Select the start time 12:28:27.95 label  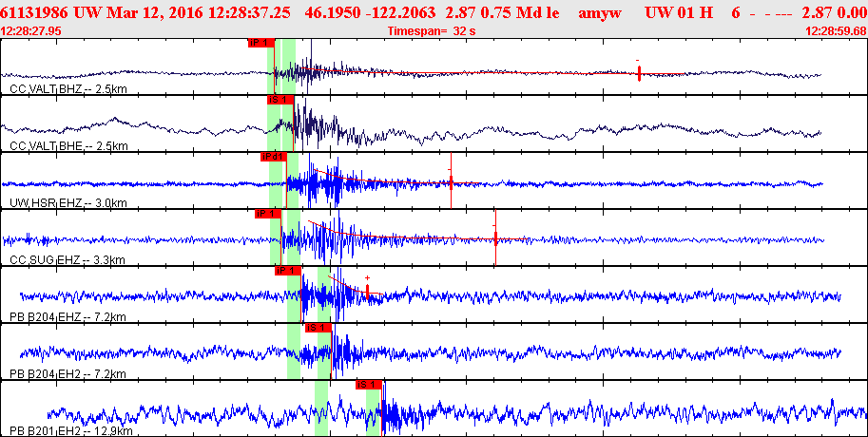(31, 31)
